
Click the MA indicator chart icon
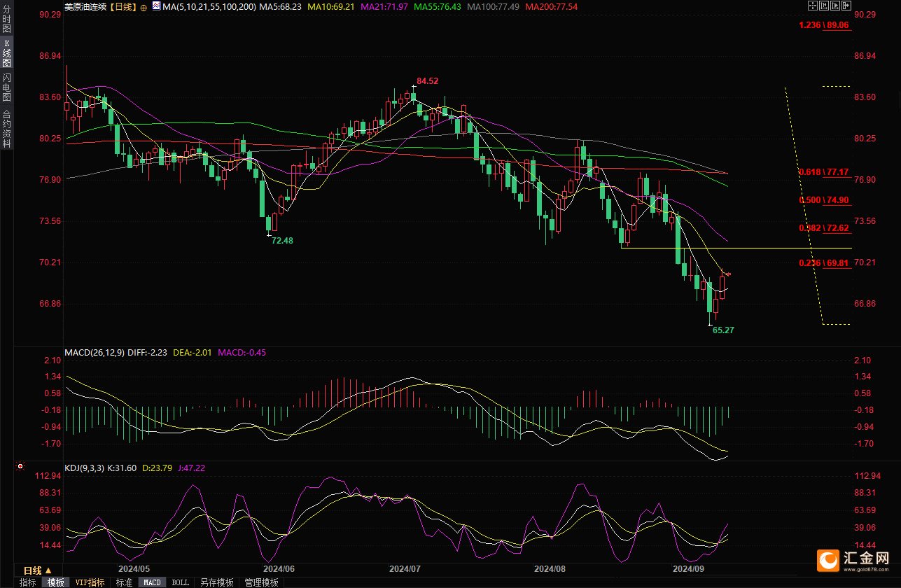155,6
